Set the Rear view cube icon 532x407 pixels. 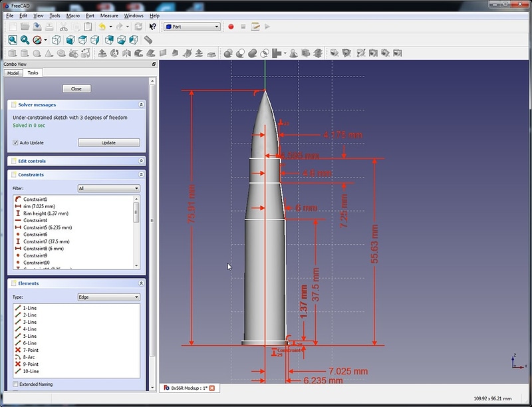pos(109,40)
